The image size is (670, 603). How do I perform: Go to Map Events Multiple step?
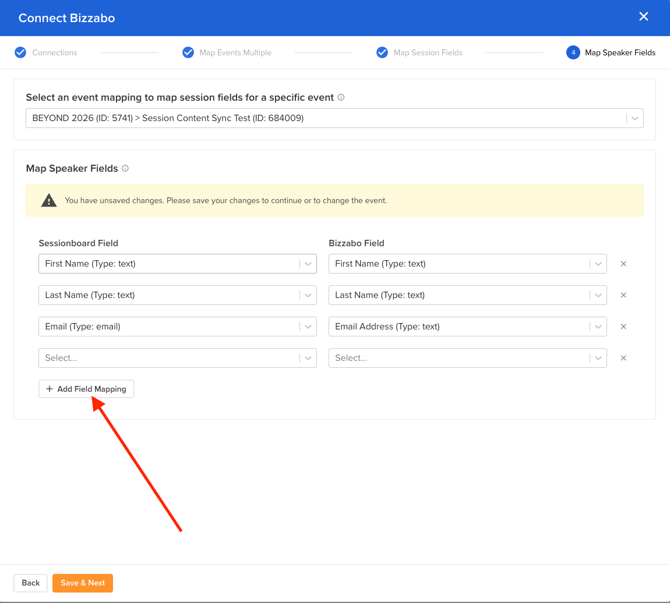[234, 52]
